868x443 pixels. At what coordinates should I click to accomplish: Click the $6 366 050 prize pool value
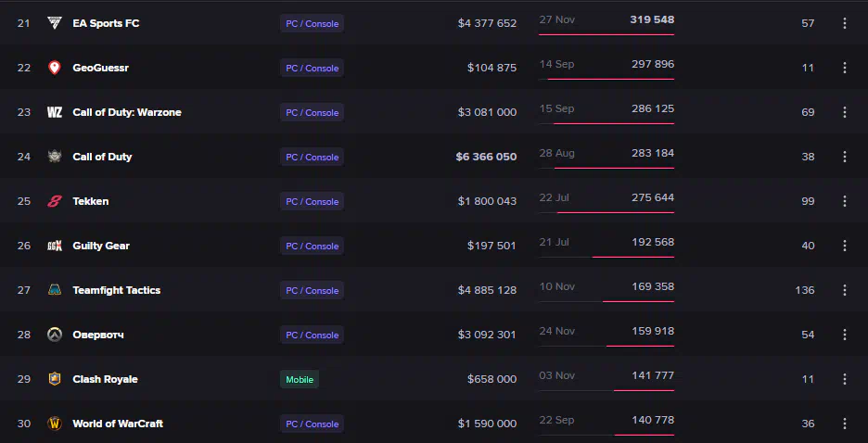486,157
